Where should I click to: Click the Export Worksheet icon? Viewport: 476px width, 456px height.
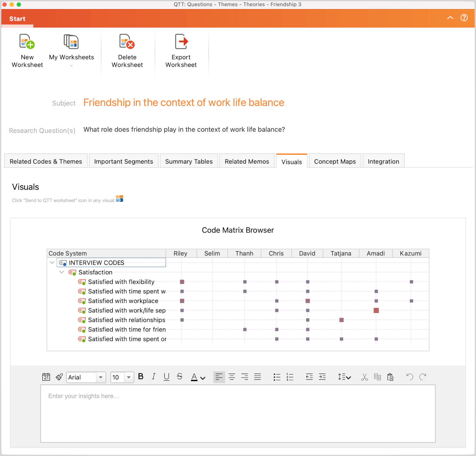(181, 42)
